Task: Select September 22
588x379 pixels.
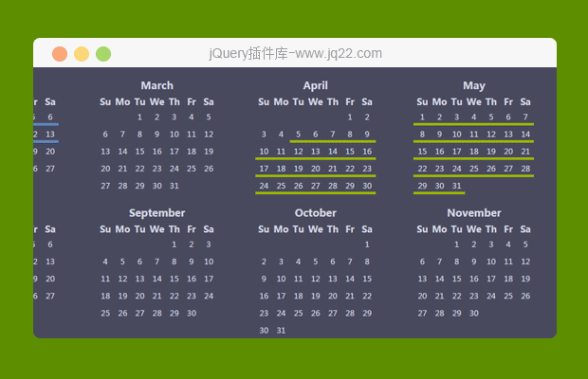Action: 174,297
